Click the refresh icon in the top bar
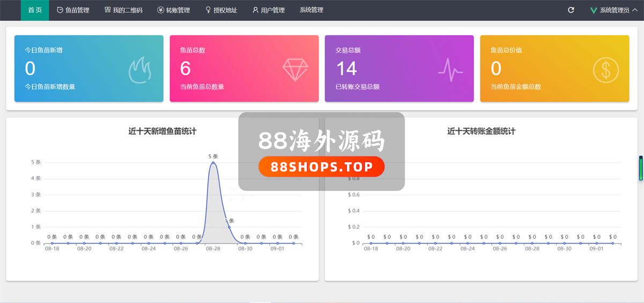This screenshot has height=303, width=644. (571, 10)
